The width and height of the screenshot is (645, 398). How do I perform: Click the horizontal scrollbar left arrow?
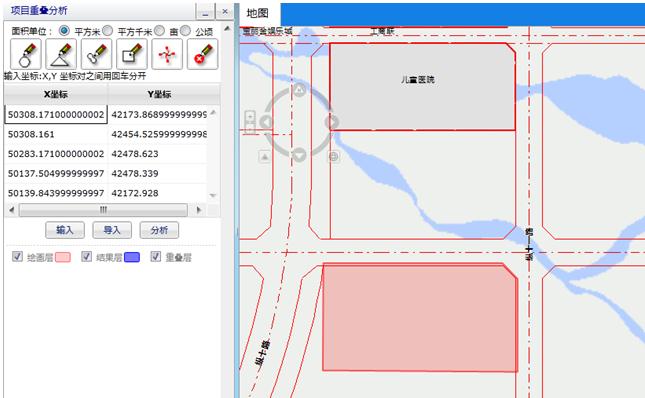(12, 210)
